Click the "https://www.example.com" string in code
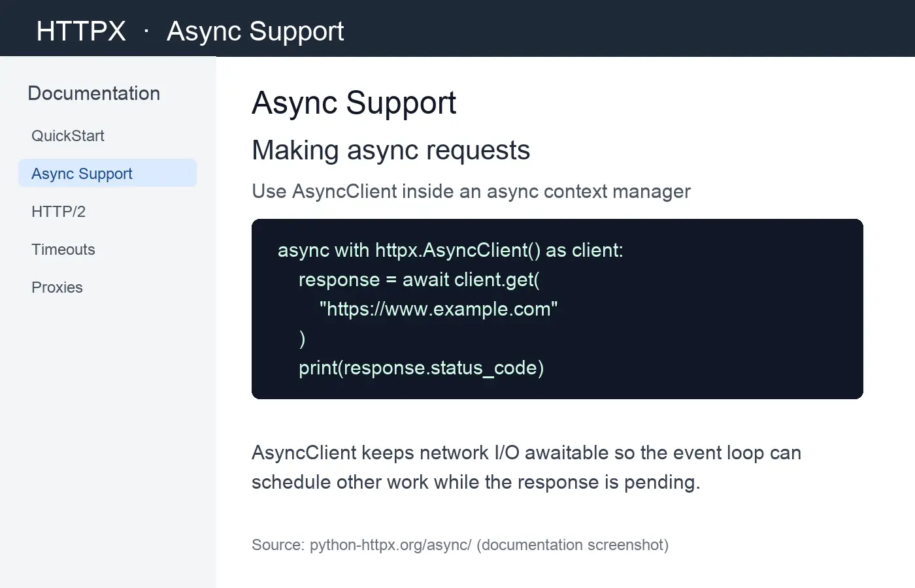The width and height of the screenshot is (915, 588). coord(439,309)
